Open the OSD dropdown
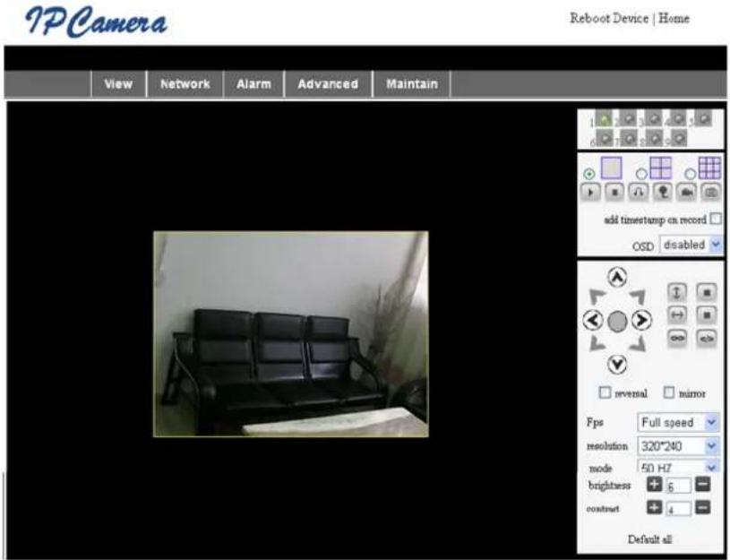This screenshot has height=560, width=730. click(691, 245)
